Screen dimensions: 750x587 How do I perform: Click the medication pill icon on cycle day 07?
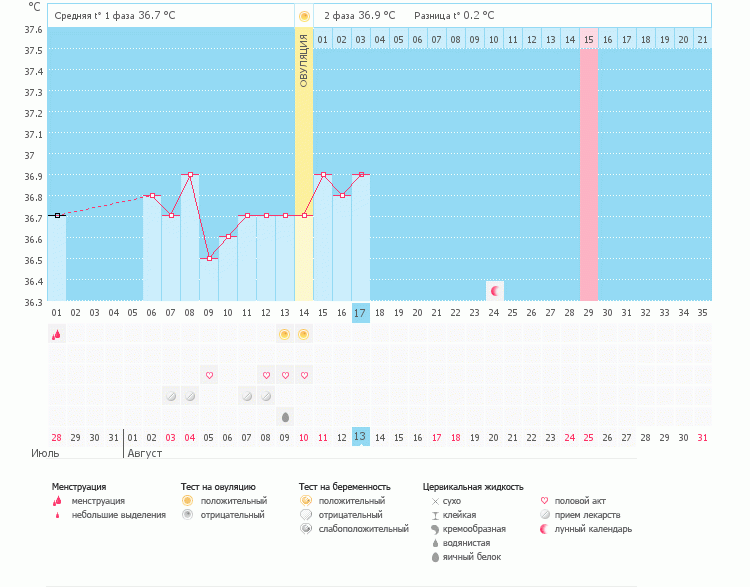171,396
